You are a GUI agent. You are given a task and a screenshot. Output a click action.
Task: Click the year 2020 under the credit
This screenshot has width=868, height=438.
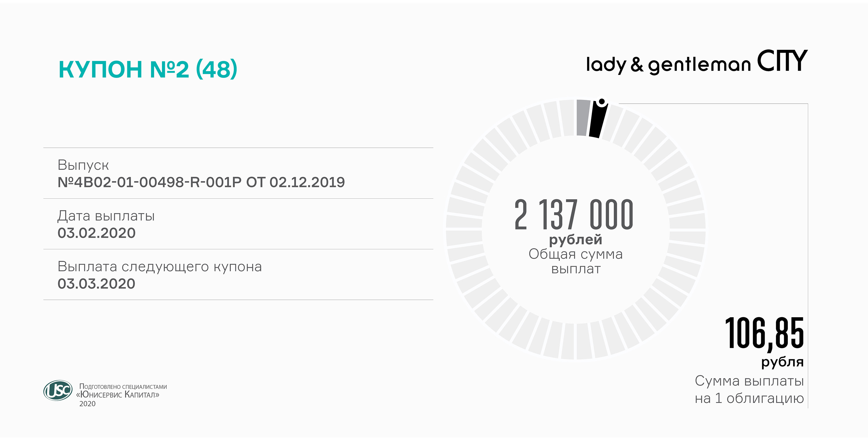(87, 404)
